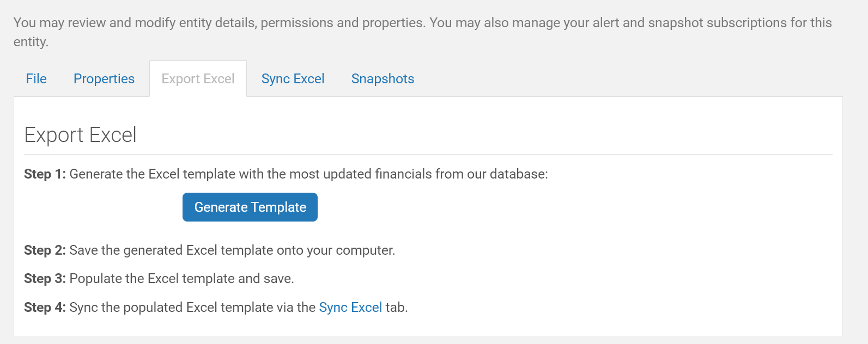The width and height of the screenshot is (868, 344).
Task: Click the bold Step 2 label
Action: 45,250
